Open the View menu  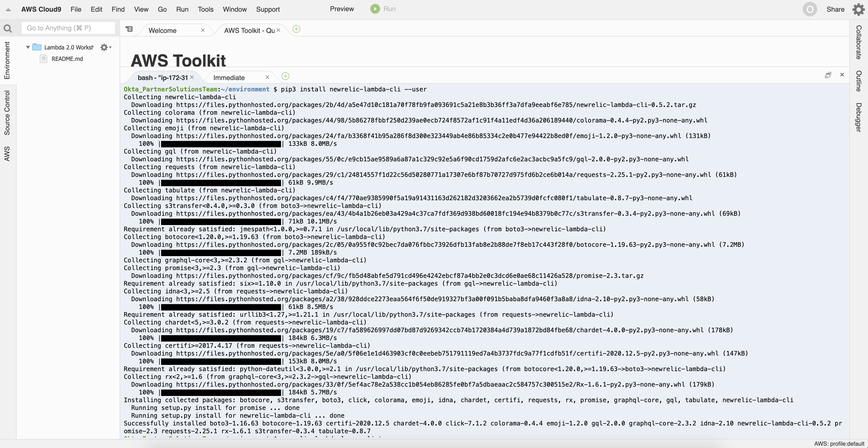click(x=141, y=9)
